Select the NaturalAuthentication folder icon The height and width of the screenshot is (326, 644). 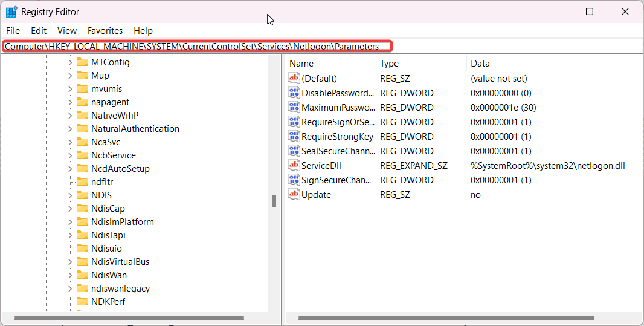tap(82, 129)
